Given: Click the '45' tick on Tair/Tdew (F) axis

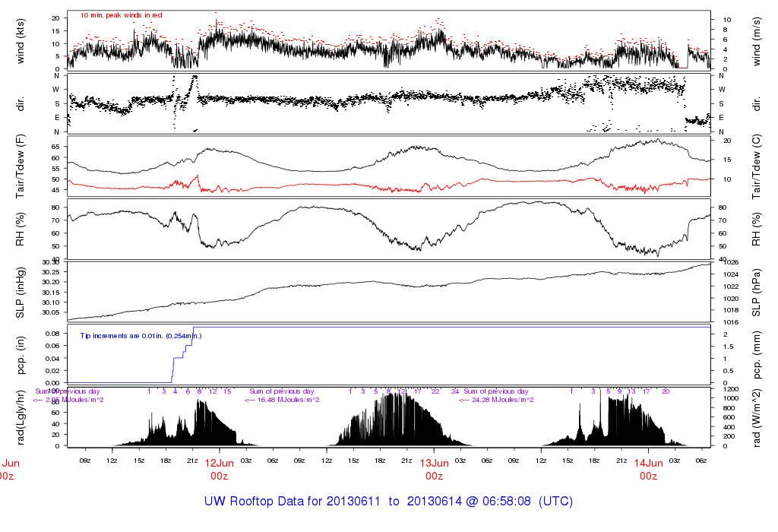Looking at the screenshot, I should pyautogui.click(x=55, y=190).
